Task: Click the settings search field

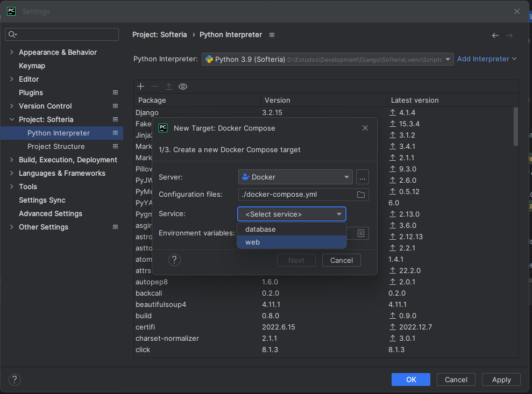Action: [62, 34]
